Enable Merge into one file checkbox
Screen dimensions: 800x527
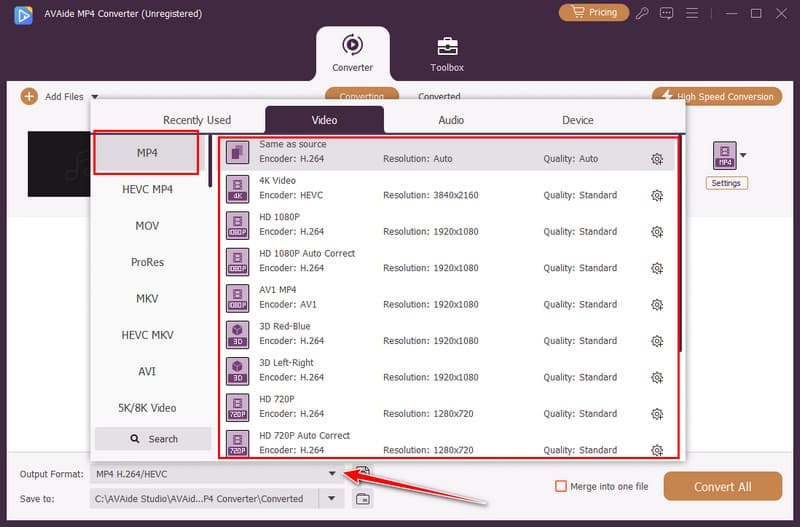[561, 486]
